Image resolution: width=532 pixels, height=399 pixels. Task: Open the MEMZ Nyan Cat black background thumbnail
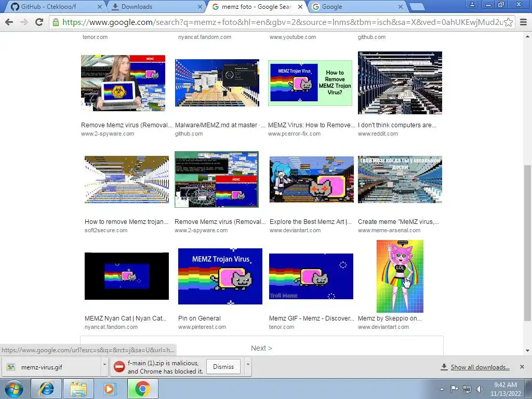tap(127, 276)
